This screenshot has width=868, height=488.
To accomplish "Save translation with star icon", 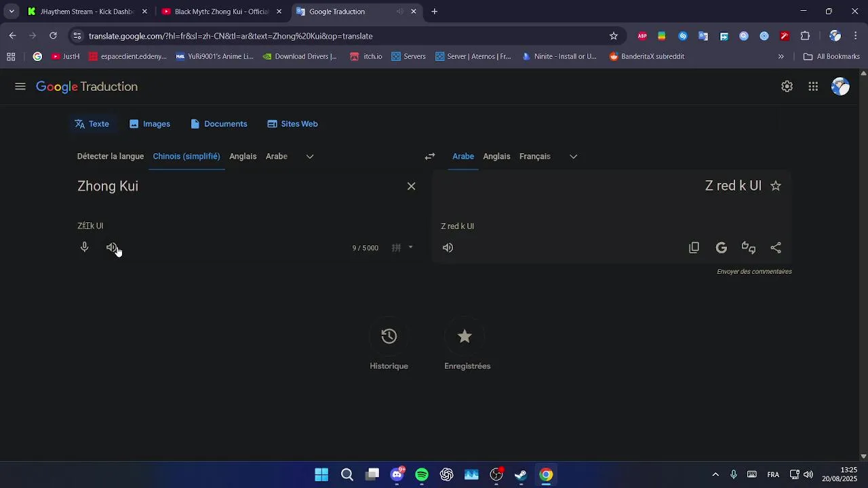I will [776, 186].
